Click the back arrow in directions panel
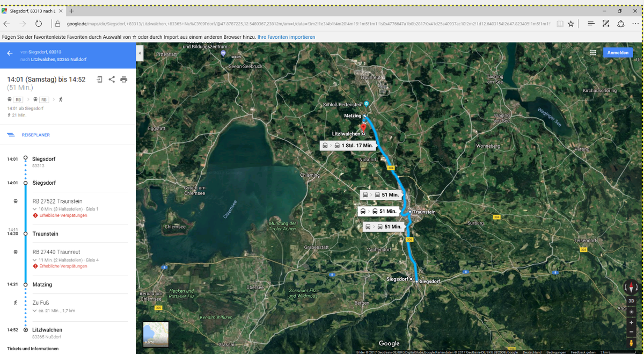644x354 pixels. (x=10, y=53)
